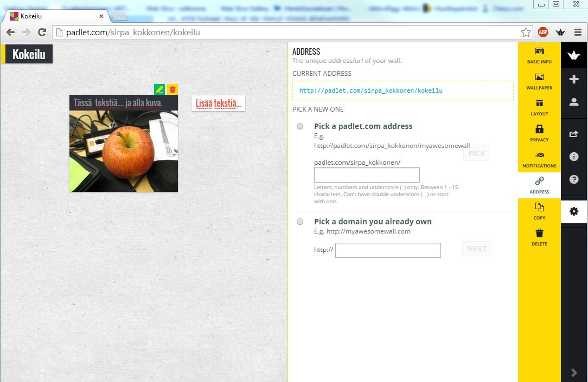
Task: Open the Chrome hamburger menu
Action: pyautogui.click(x=578, y=33)
